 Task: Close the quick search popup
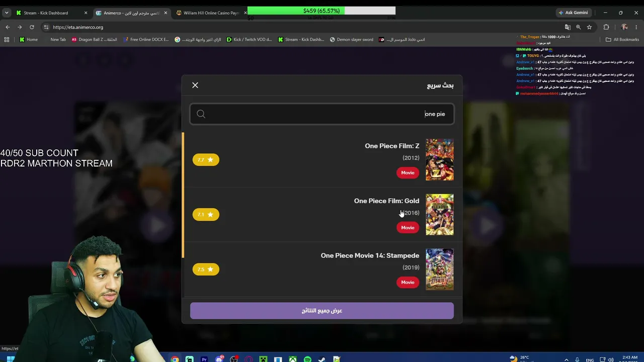click(x=195, y=85)
